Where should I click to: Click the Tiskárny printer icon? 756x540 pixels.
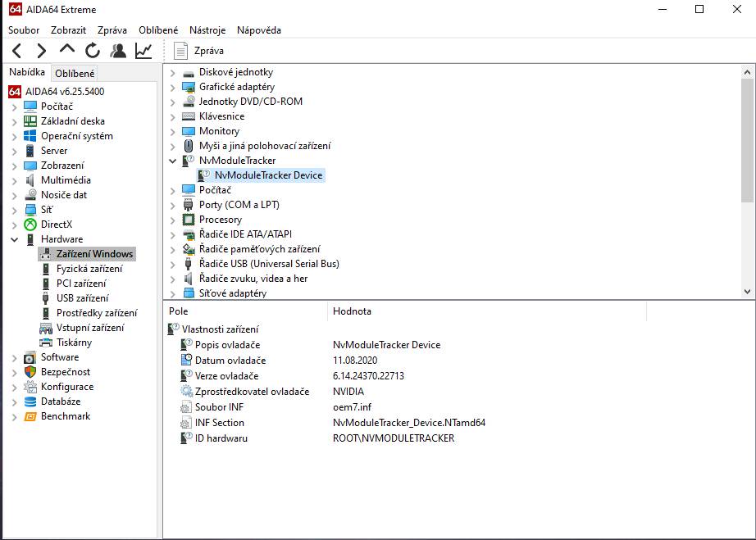[46, 343]
